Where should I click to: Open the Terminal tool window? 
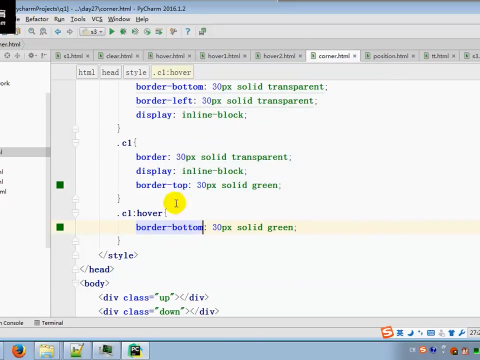coord(49,323)
